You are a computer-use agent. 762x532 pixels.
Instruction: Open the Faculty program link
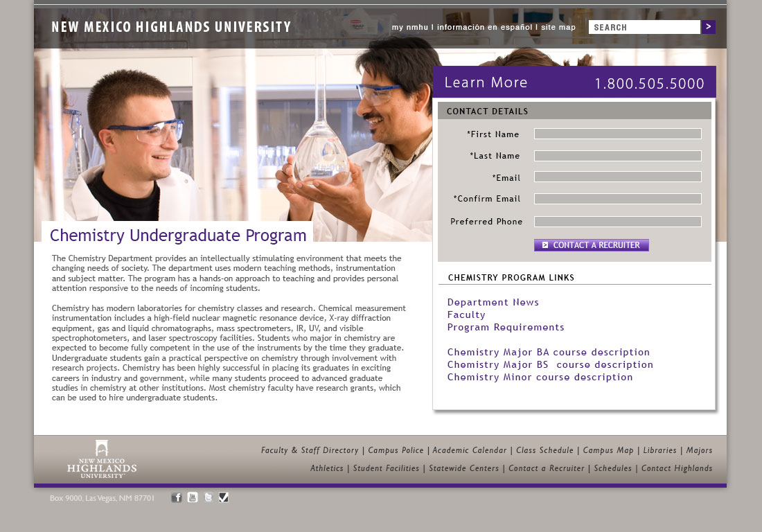(x=466, y=314)
